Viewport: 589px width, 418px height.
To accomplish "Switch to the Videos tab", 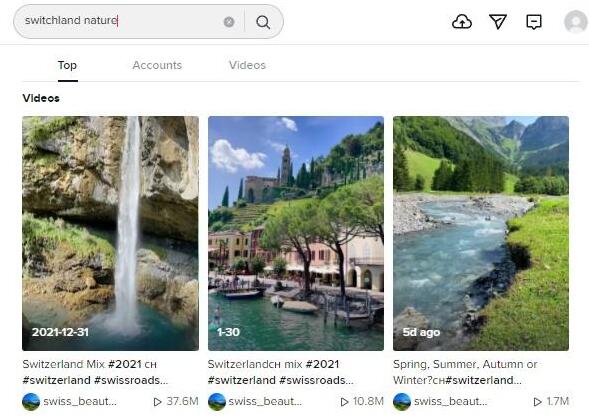I will [247, 65].
